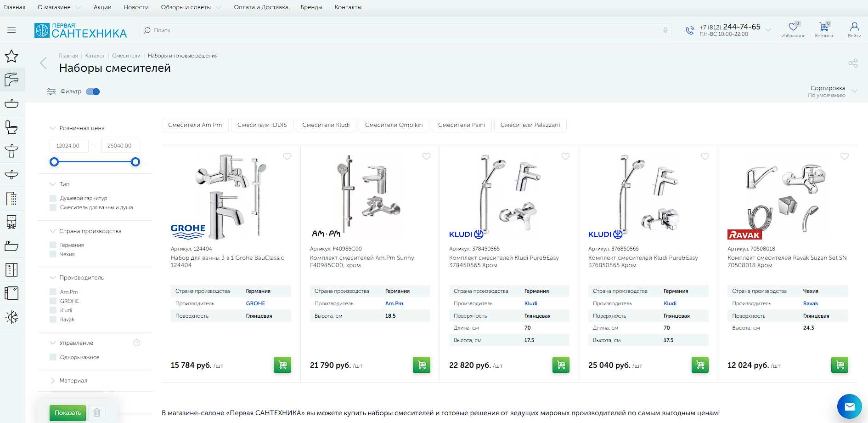Click the Поиск search field
This screenshot has height=423, width=868.
pyautogui.click(x=406, y=30)
